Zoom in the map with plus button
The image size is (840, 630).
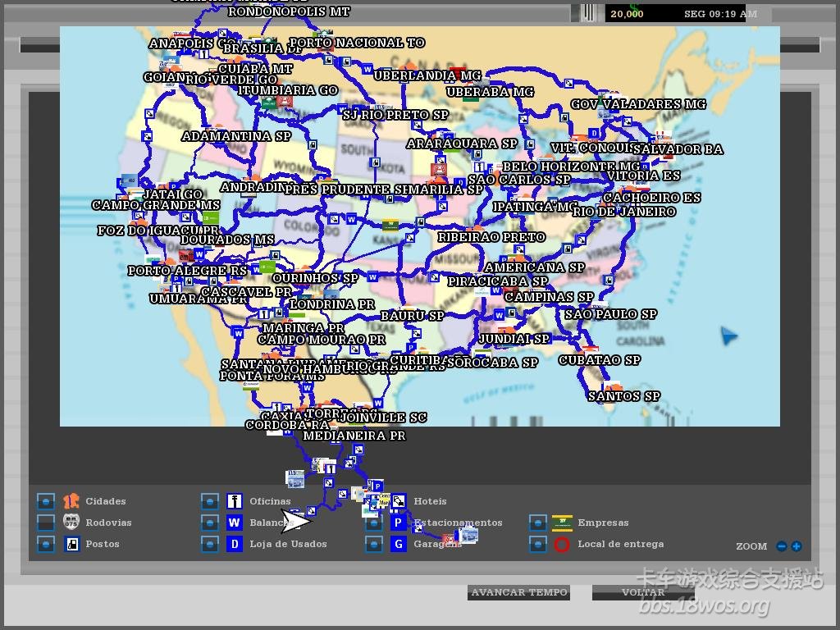(796, 546)
